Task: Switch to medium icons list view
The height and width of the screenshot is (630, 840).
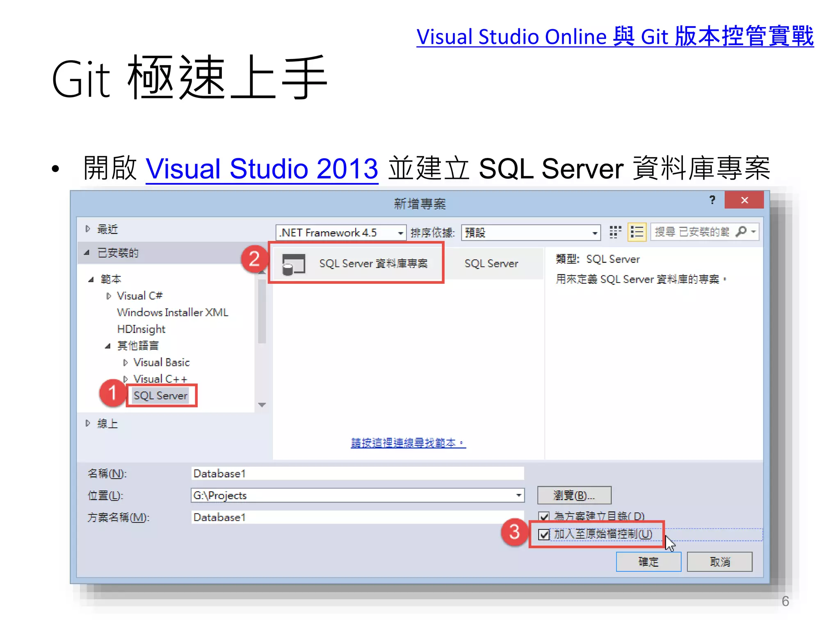Action: [637, 232]
